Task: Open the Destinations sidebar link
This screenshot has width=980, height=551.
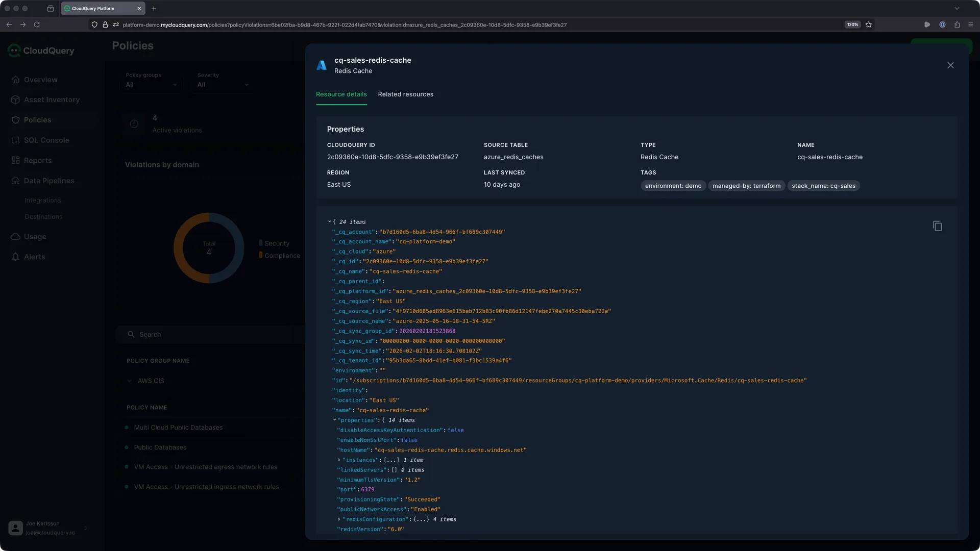Action: click(x=43, y=217)
